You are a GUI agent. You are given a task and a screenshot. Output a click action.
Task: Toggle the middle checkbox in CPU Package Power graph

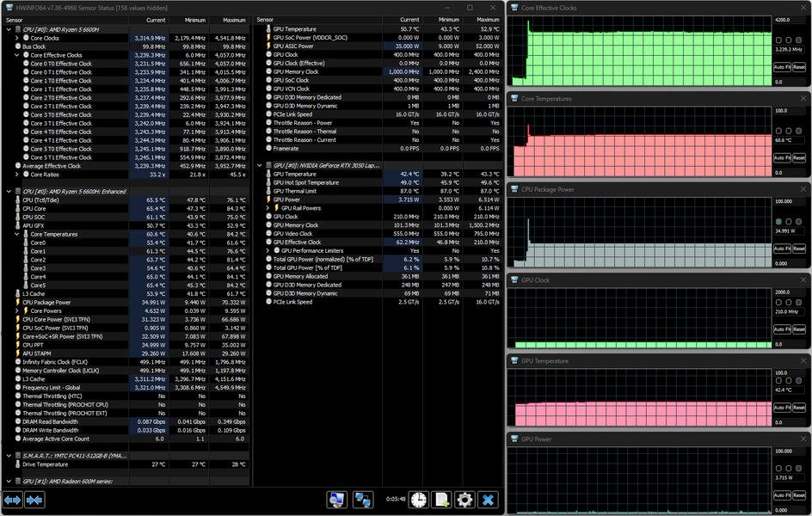[790, 222]
